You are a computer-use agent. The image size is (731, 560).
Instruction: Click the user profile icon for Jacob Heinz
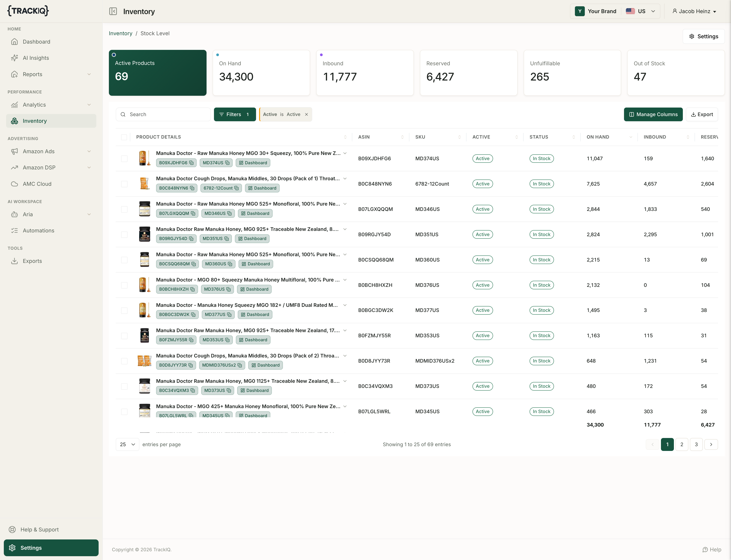(x=675, y=11)
